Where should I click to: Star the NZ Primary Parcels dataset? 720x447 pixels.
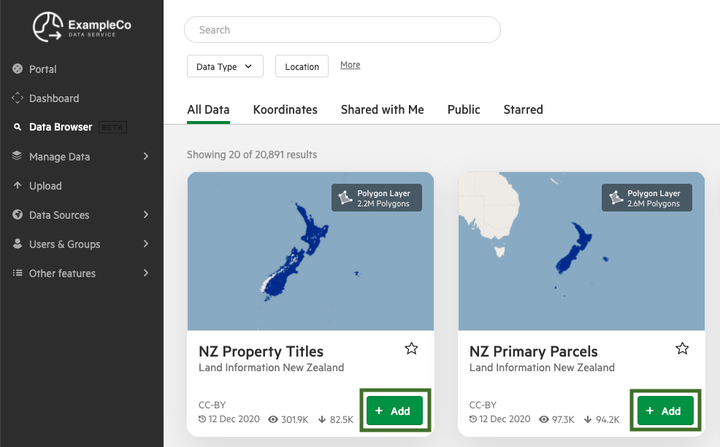[x=682, y=349]
